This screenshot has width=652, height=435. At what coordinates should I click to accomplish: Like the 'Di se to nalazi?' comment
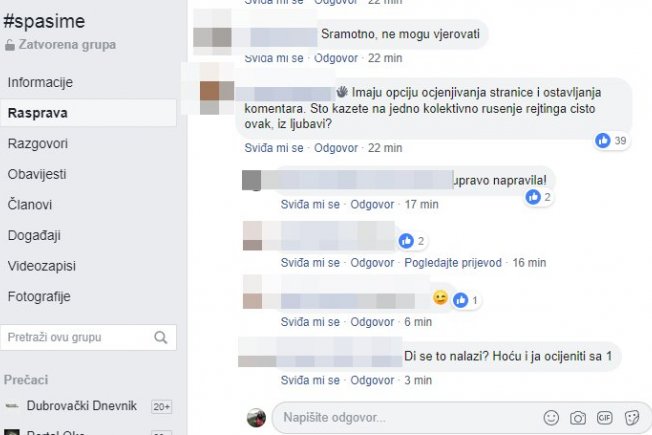tap(310, 381)
